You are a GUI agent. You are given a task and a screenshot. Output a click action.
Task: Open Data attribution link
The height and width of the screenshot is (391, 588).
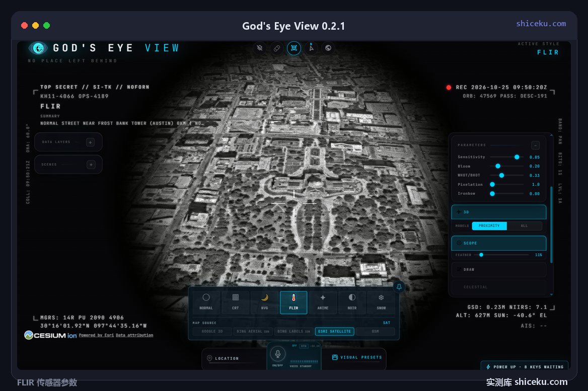pyautogui.click(x=134, y=335)
